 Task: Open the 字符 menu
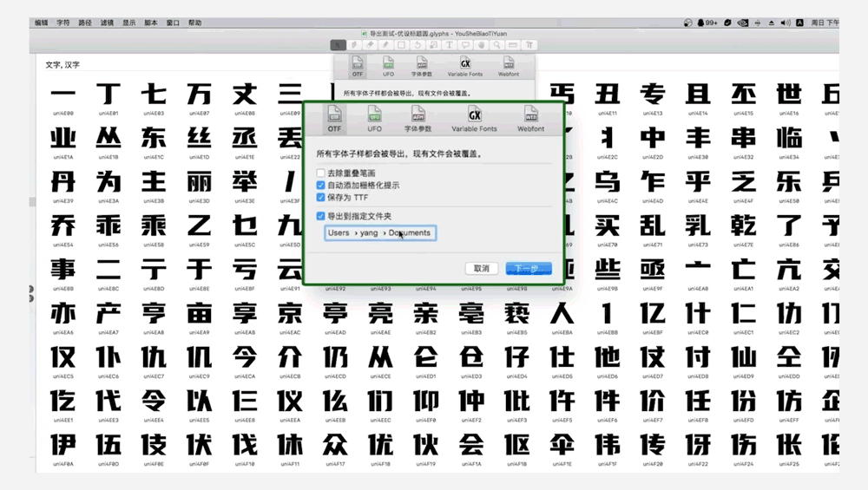pyautogui.click(x=63, y=23)
